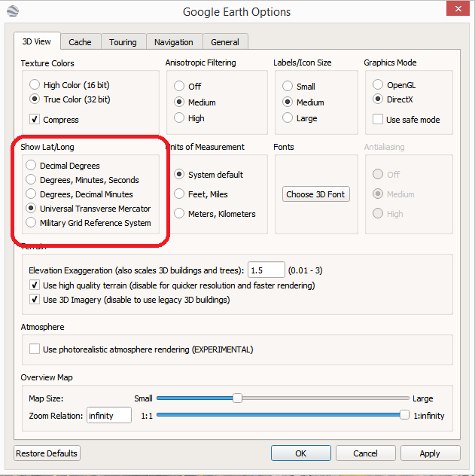Open the General tab
Viewport: 475px width, 476px height.
point(225,42)
